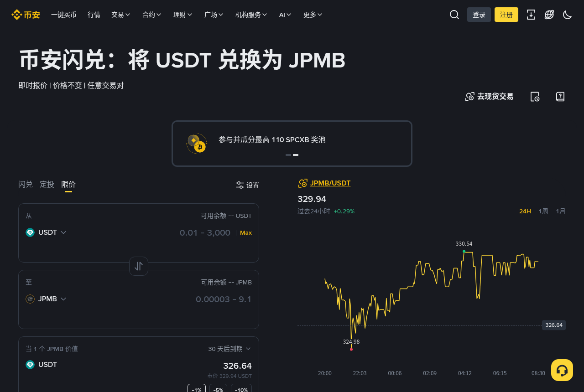584x392 pixels.
Task: Click the spot trading icon beside 去现货交易
Action: (x=470, y=97)
